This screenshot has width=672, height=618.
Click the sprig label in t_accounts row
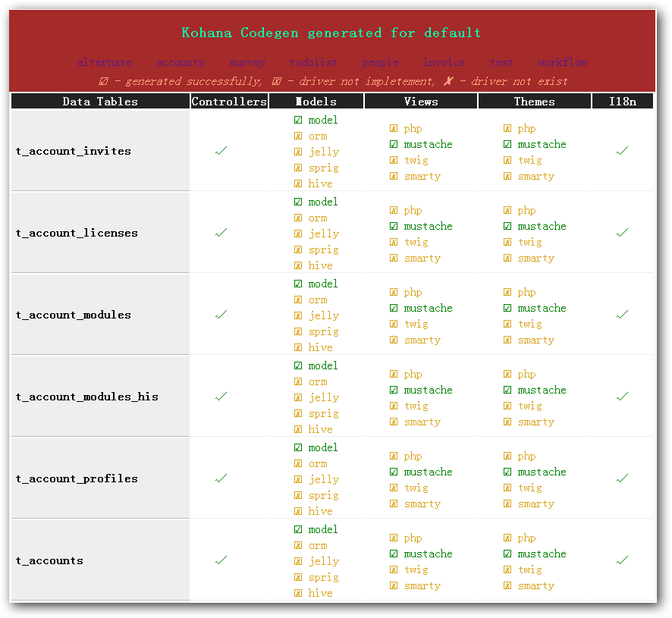point(324,577)
